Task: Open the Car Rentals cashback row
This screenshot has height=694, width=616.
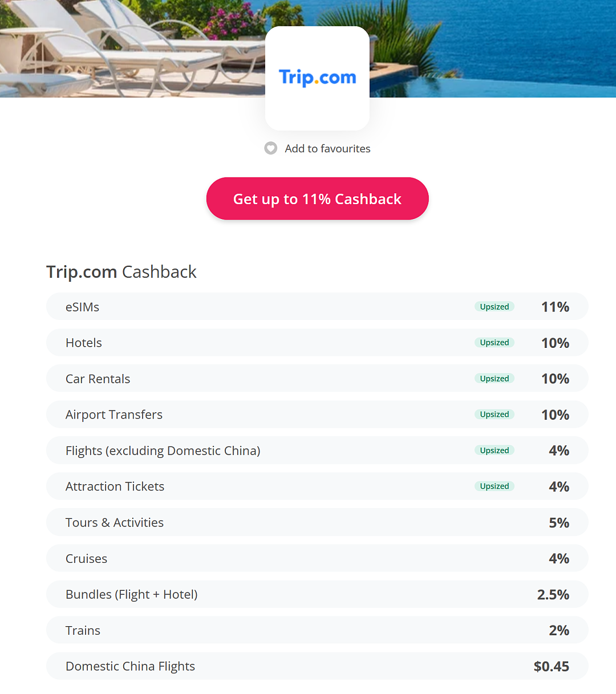Action: pyautogui.click(x=317, y=379)
